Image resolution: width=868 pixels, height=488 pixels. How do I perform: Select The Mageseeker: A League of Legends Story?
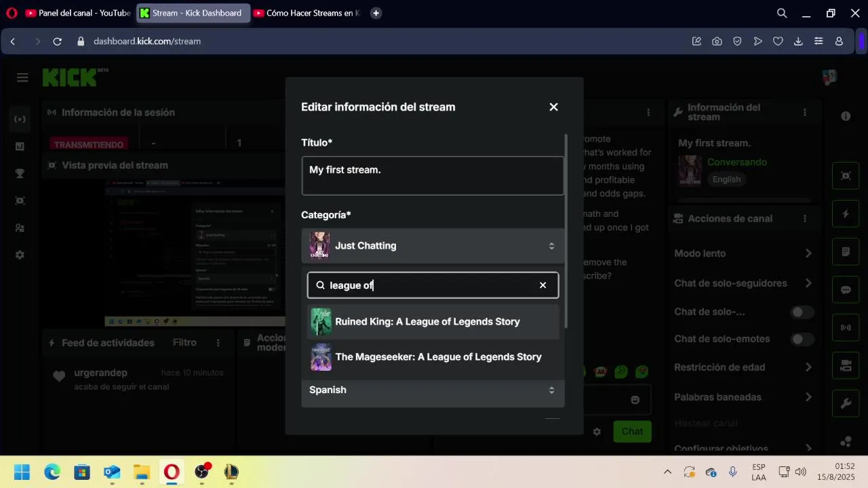pos(433,357)
